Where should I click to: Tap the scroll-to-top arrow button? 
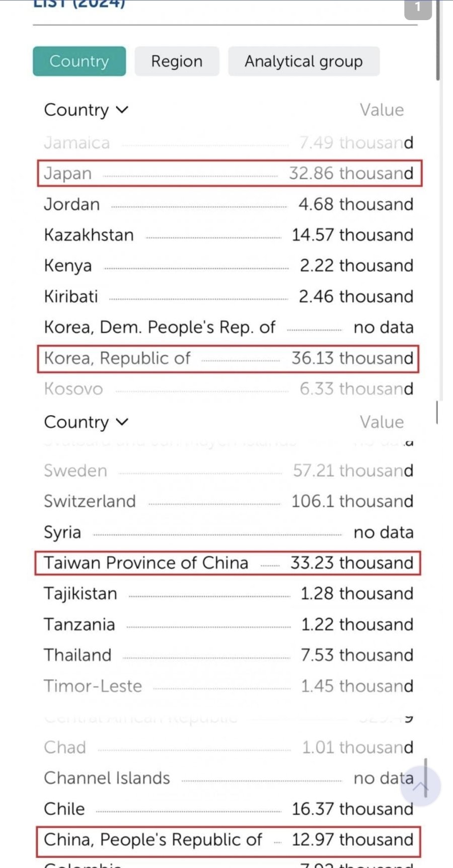(421, 786)
